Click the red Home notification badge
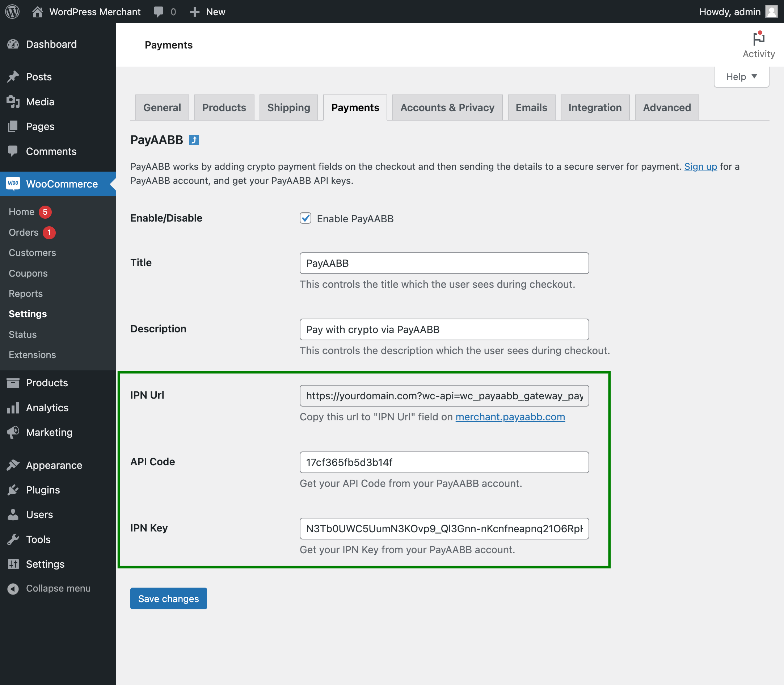The height and width of the screenshot is (685, 784). [x=45, y=212]
